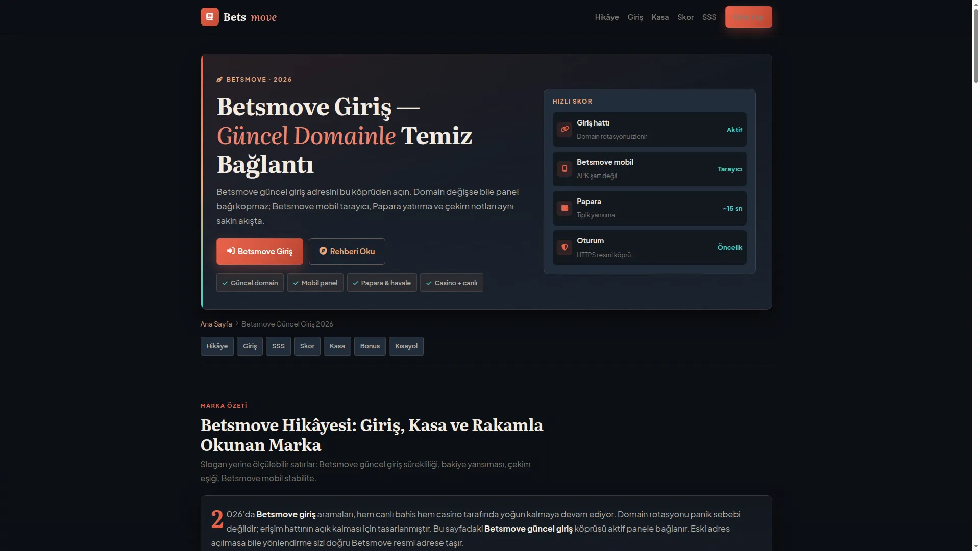Click the chain-link icon in Giriş hattı row
The height and width of the screenshot is (551, 980).
pyautogui.click(x=565, y=129)
